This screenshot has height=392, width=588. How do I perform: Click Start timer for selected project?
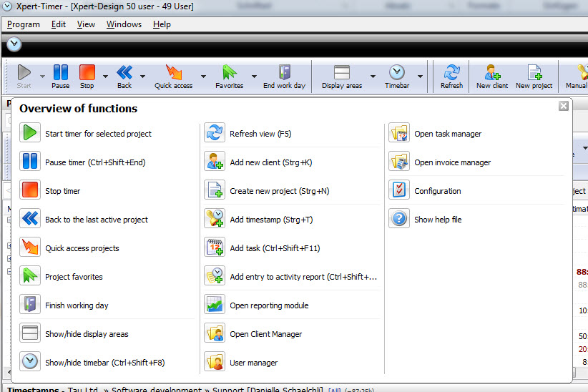click(x=98, y=134)
